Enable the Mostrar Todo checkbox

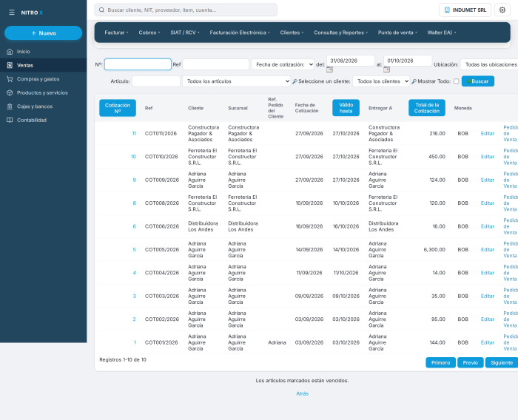[x=457, y=81]
